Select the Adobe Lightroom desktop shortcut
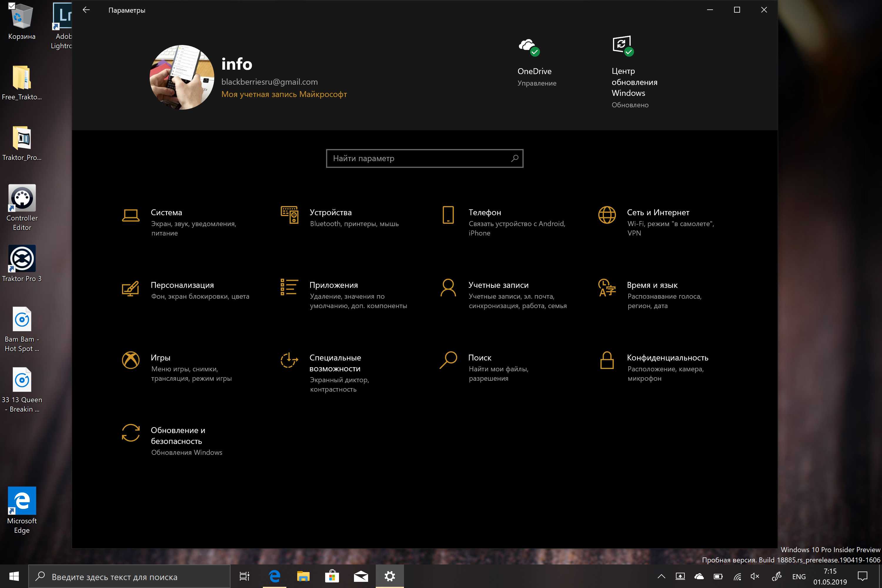Viewport: 882px width, 588px height. coord(62,26)
